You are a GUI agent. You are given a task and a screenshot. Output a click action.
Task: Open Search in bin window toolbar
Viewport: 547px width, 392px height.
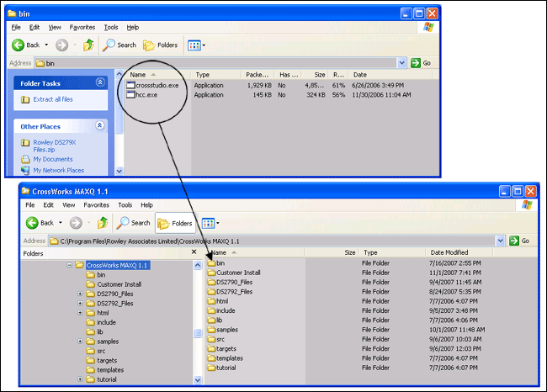119,45
